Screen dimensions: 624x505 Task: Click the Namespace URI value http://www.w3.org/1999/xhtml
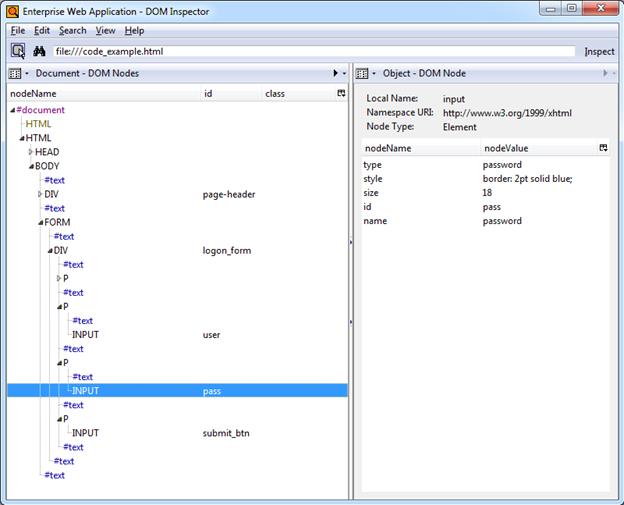tap(507, 113)
